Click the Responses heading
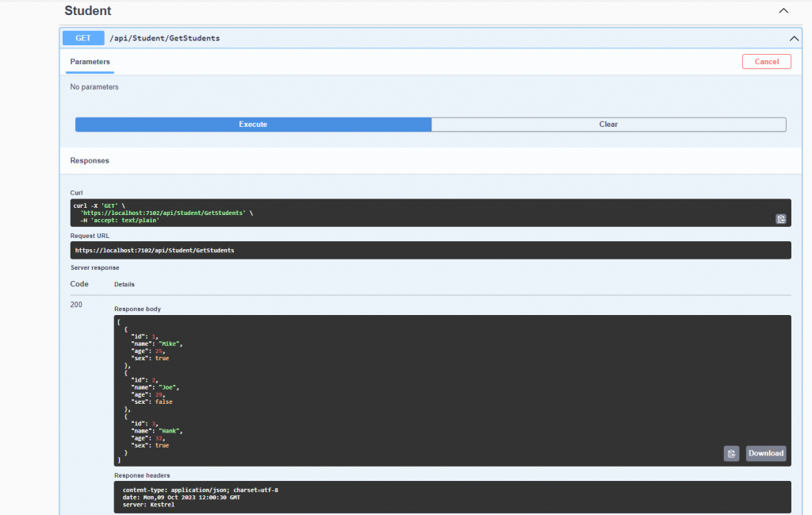This screenshot has height=515, width=812. coord(90,160)
